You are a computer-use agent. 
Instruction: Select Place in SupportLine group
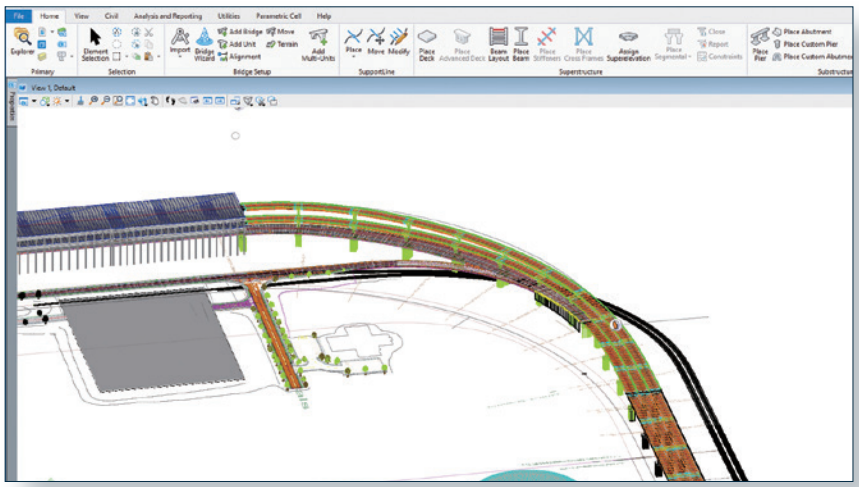tap(353, 41)
